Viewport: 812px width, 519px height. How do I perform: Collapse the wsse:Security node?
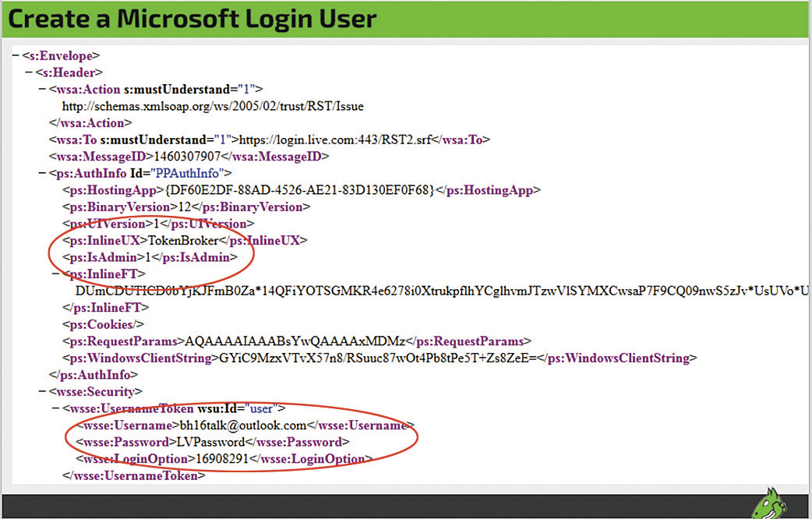pyautogui.click(x=42, y=391)
